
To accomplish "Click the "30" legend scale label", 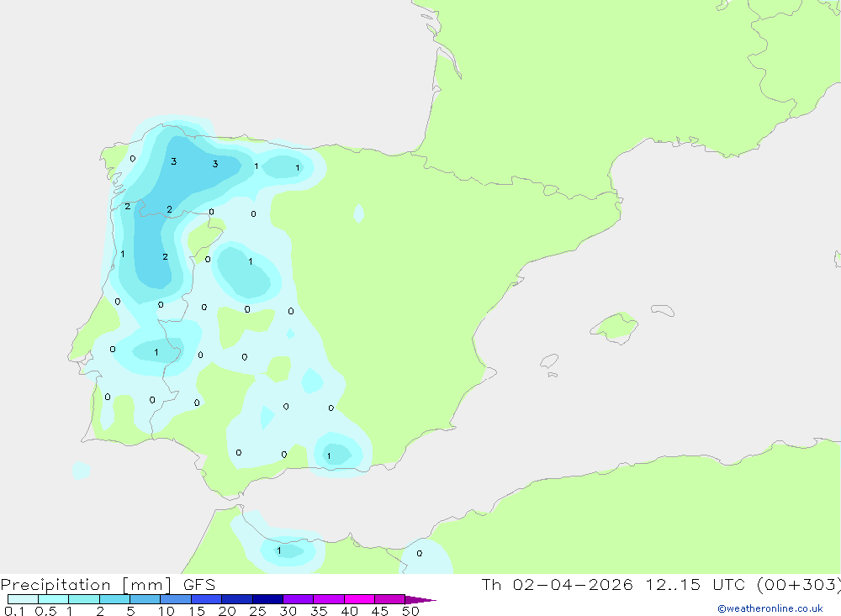I will click(x=288, y=611).
